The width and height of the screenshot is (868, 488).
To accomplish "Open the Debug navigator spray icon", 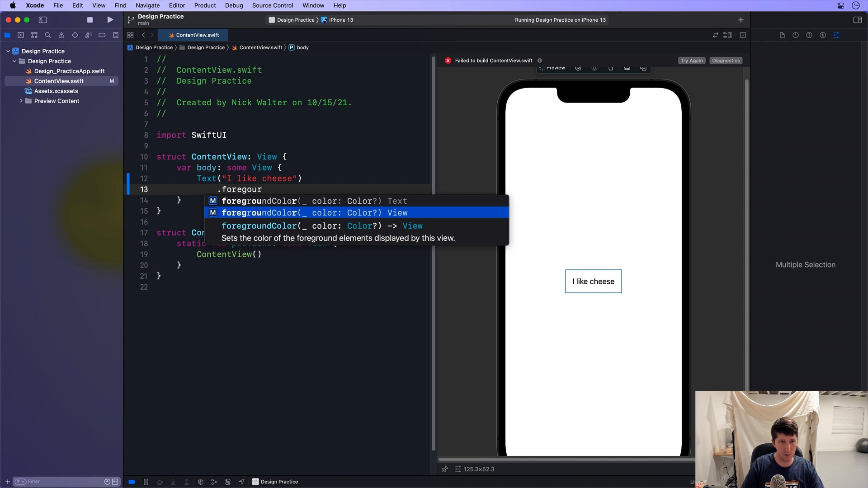I will coord(89,35).
